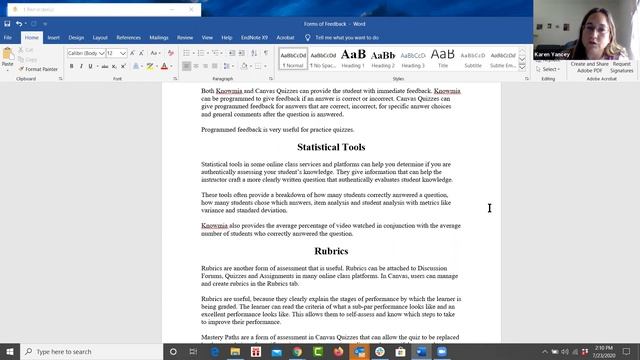The image size is (640, 360).
Task: Open the Select dropdown in Editing
Action: point(548,69)
